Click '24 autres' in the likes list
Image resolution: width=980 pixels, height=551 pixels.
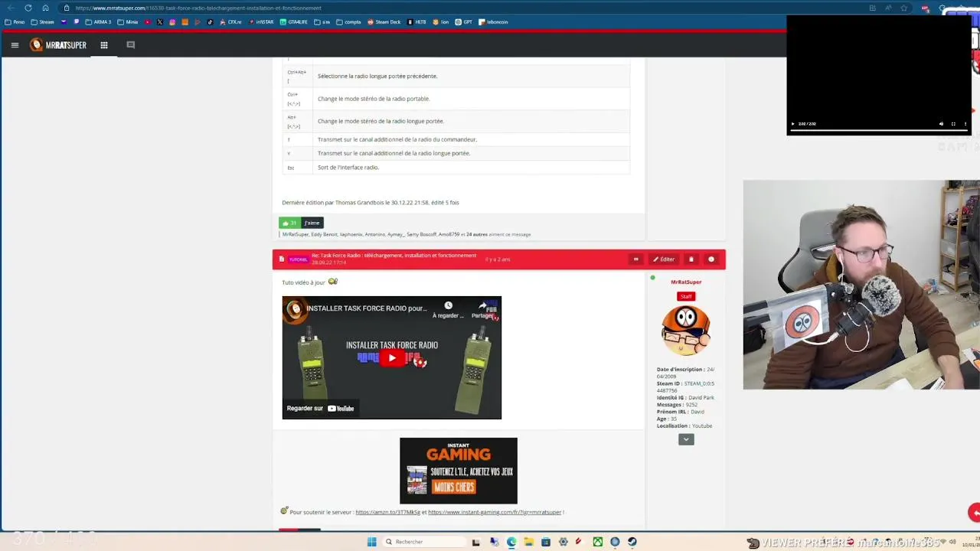(x=476, y=234)
